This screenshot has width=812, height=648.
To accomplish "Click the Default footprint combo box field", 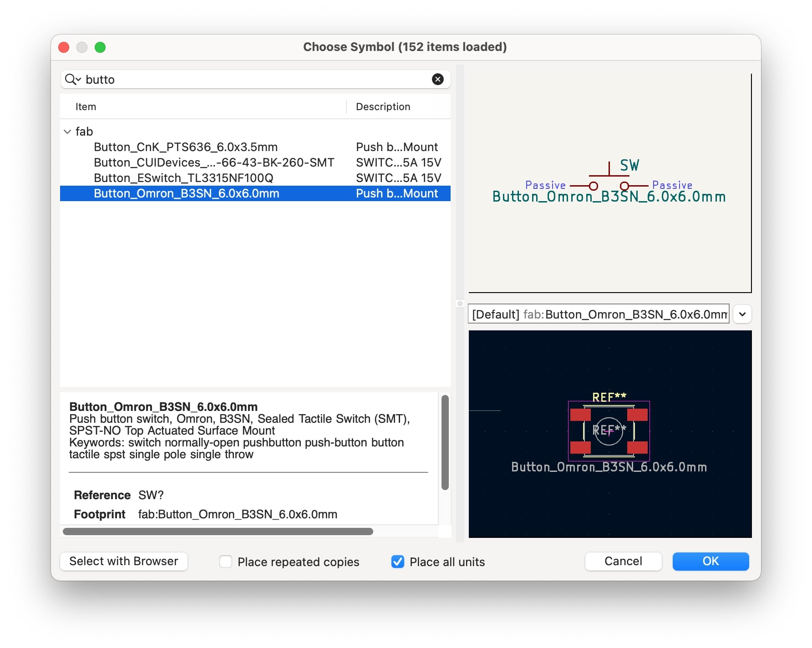I will [599, 314].
